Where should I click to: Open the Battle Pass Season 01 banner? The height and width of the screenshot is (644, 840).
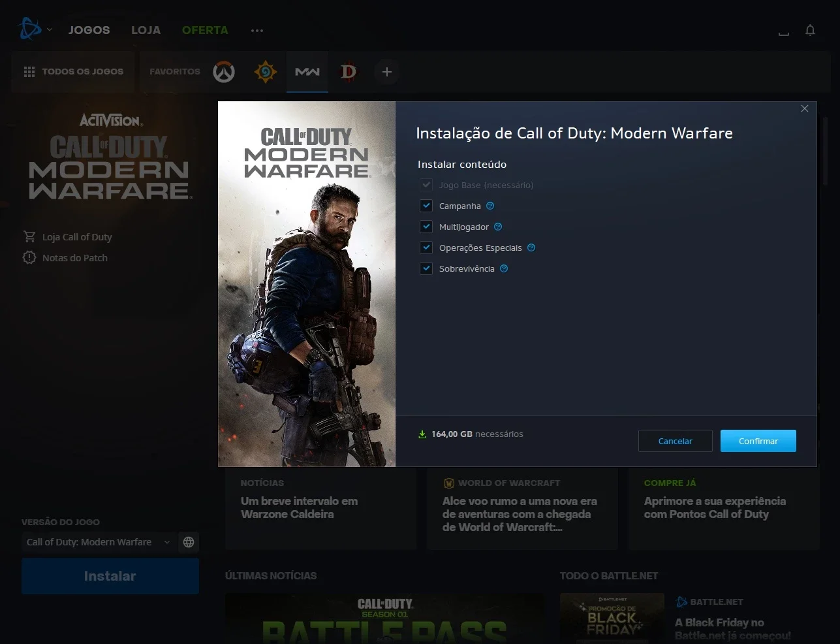[x=385, y=619]
